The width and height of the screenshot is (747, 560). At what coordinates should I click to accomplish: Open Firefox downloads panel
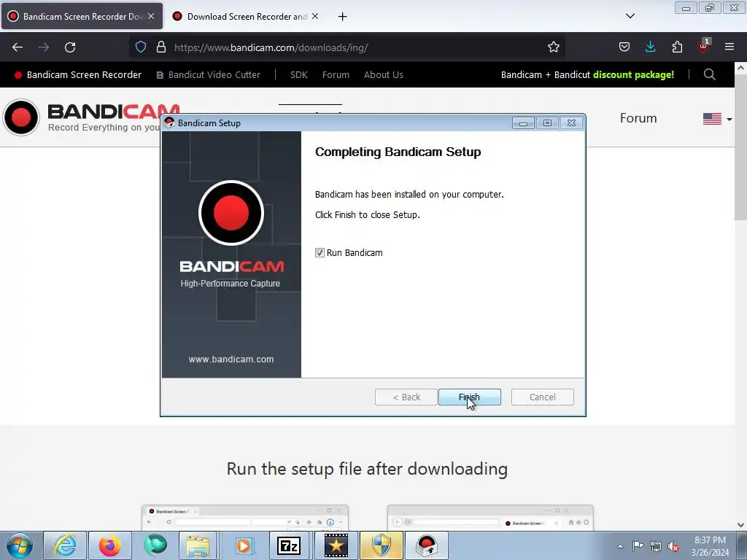(650, 47)
